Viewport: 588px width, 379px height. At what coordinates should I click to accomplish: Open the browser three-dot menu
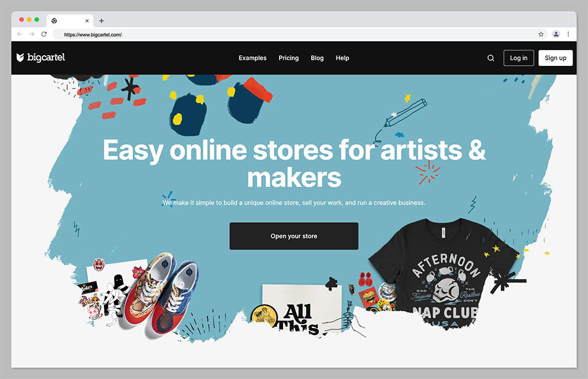[x=568, y=34]
